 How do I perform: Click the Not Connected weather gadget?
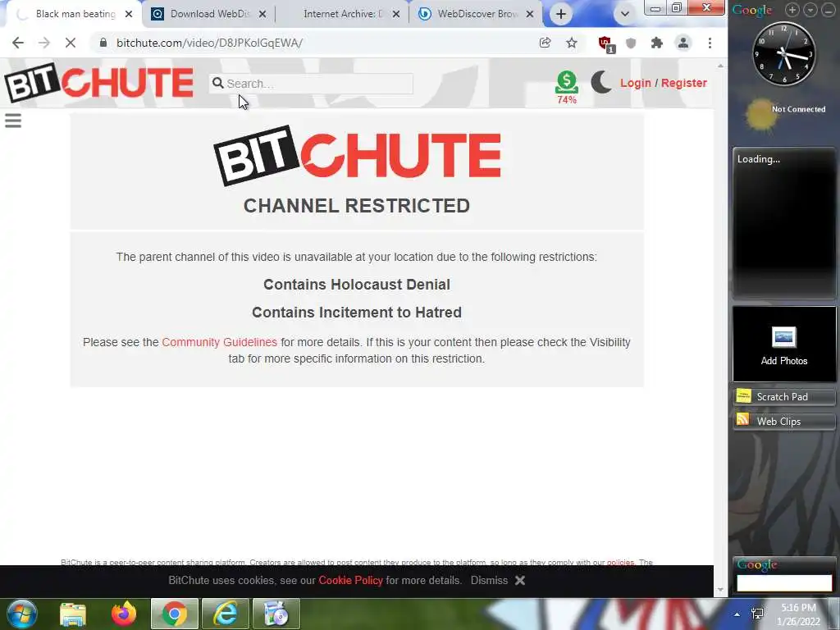(x=784, y=113)
